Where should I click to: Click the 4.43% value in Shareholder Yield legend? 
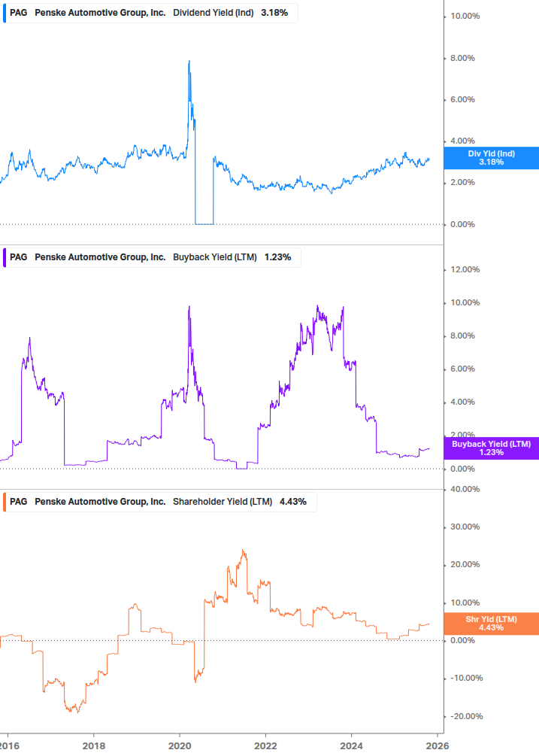coord(293,502)
